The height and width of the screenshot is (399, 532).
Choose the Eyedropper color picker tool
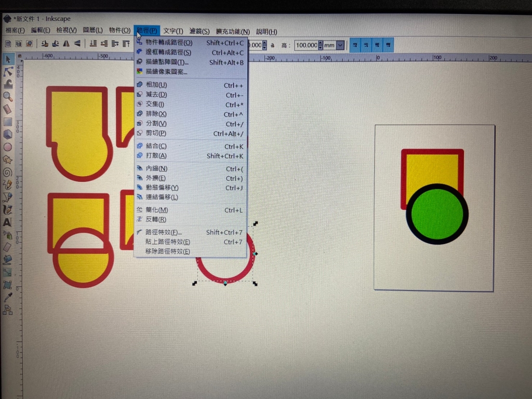tap(7, 297)
